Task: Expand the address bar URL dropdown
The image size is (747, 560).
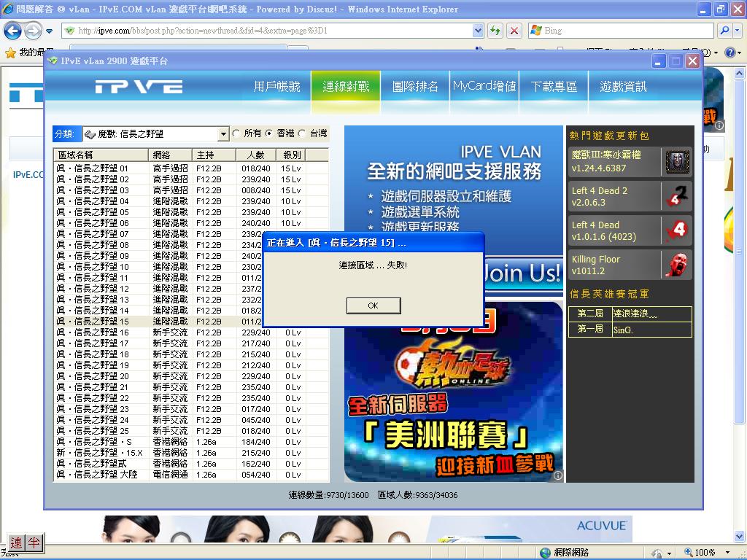Action: click(478, 31)
